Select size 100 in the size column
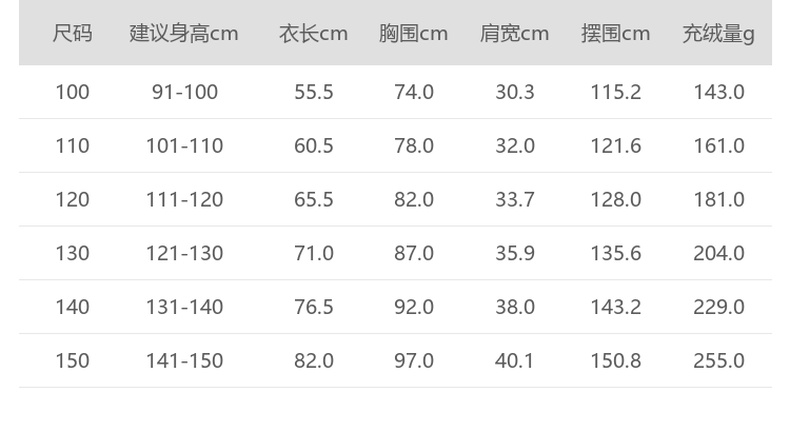This screenshot has width=790, height=431. click(72, 92)
